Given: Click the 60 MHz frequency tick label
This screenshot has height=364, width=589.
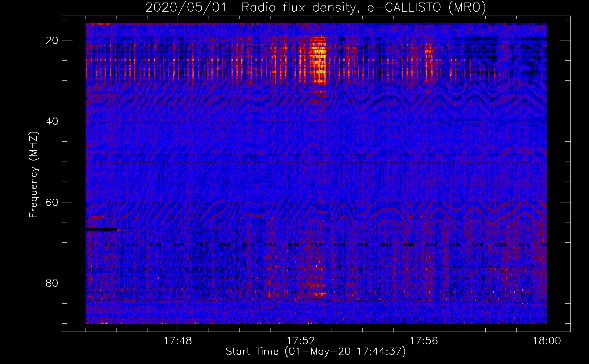Looking at the screenshot, I should point(52,202).
